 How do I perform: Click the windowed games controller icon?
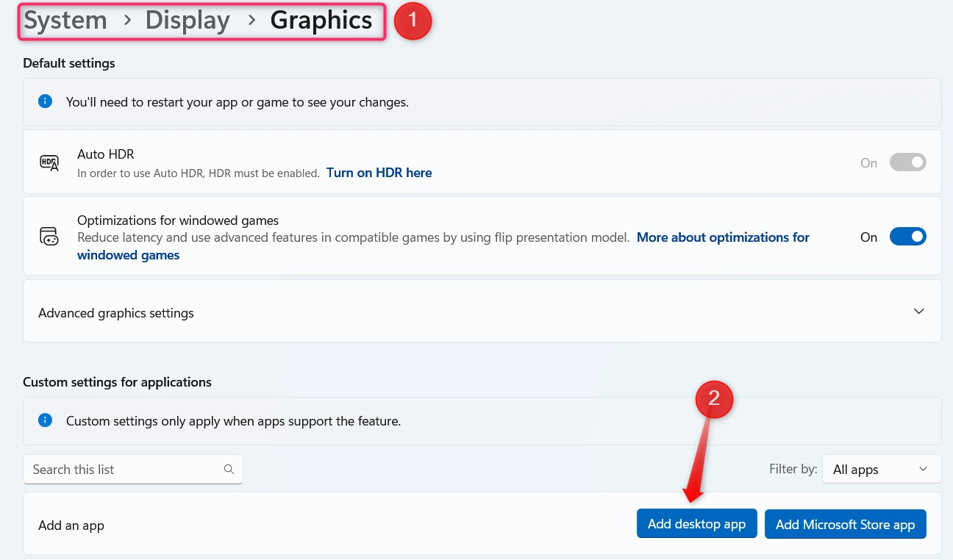click(x=49, y=237)
